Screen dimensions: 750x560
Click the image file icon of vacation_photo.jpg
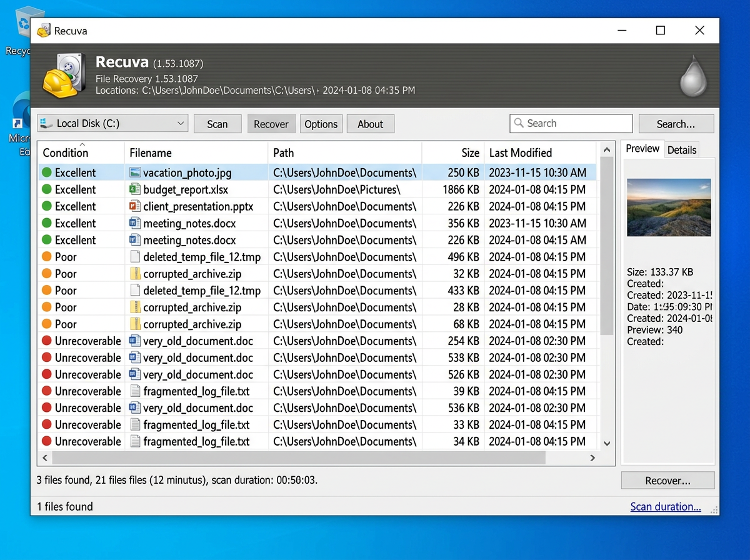point(134,172)
